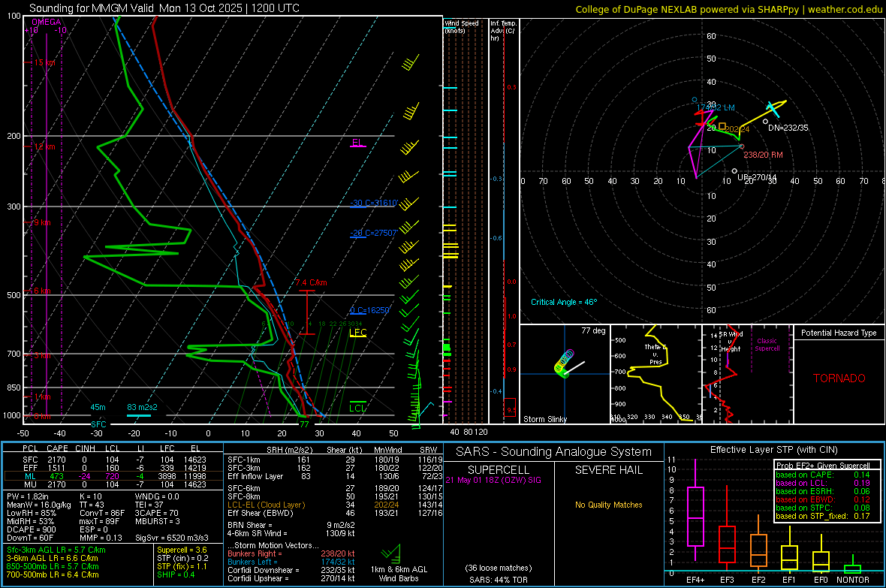
Task: Click the CINH column header
Action: coord(86,449)
